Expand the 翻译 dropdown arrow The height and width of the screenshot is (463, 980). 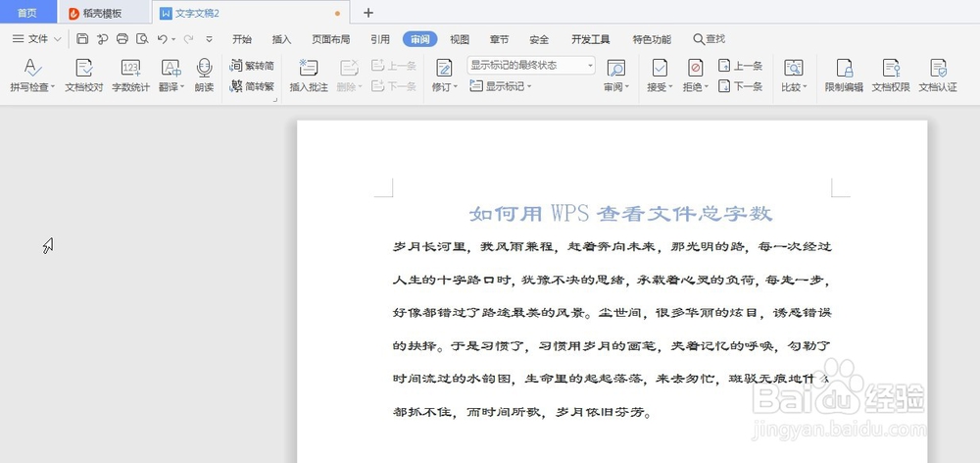(x=182, y=87)
